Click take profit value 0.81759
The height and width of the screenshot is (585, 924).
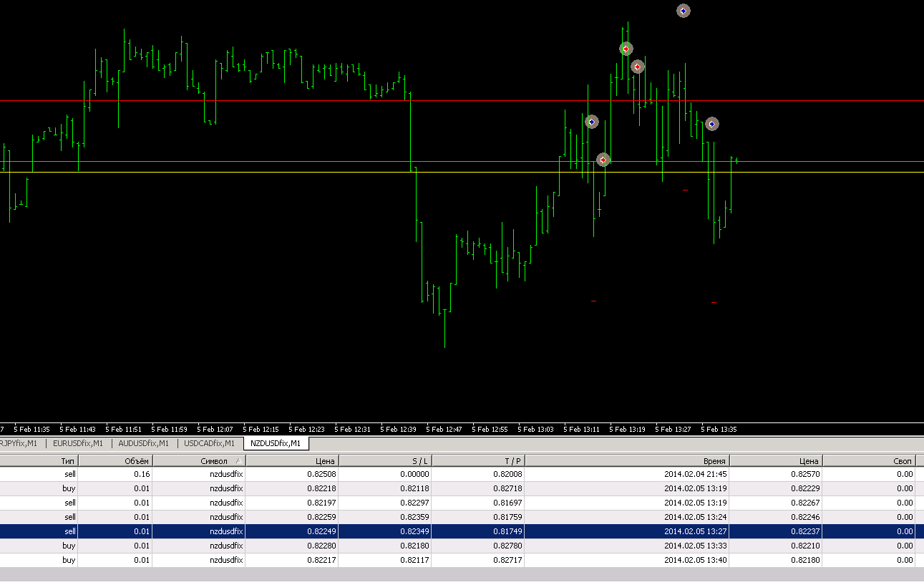click(x=507, y=517)
